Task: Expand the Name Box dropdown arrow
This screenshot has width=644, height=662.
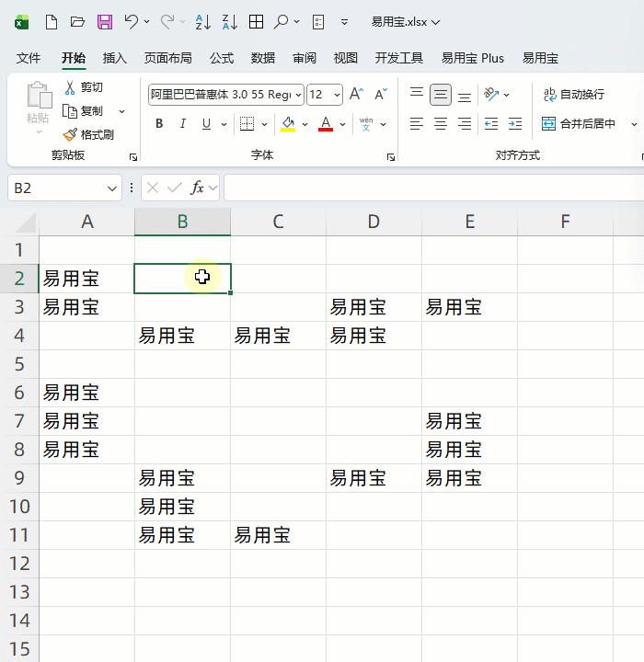Action: 112,188
